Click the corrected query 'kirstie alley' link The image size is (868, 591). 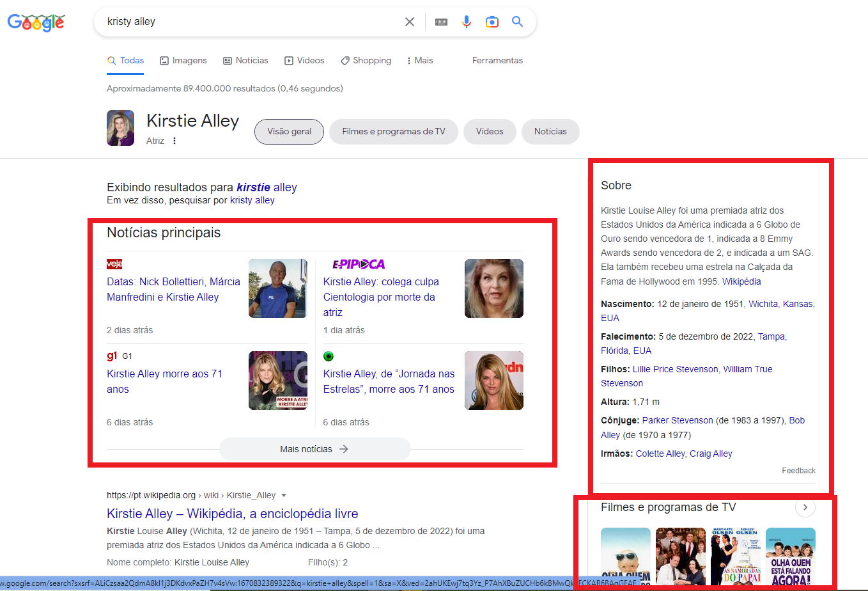click(x=267, y=187)
